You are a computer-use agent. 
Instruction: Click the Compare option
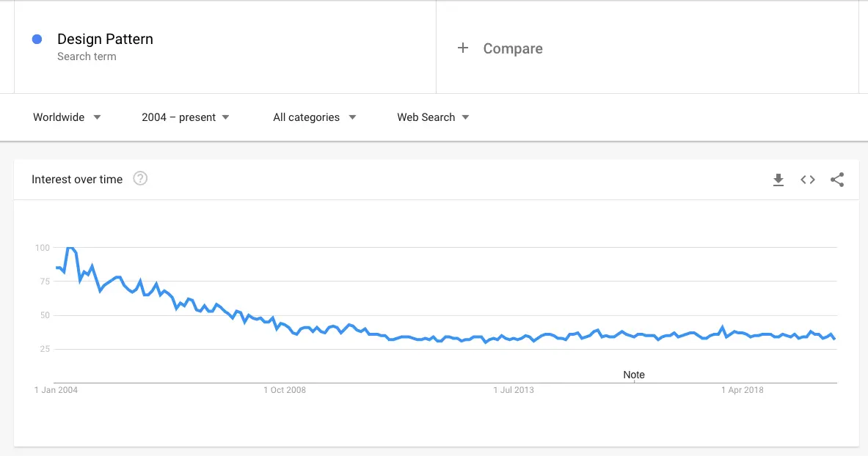click(x=512, y=48)
